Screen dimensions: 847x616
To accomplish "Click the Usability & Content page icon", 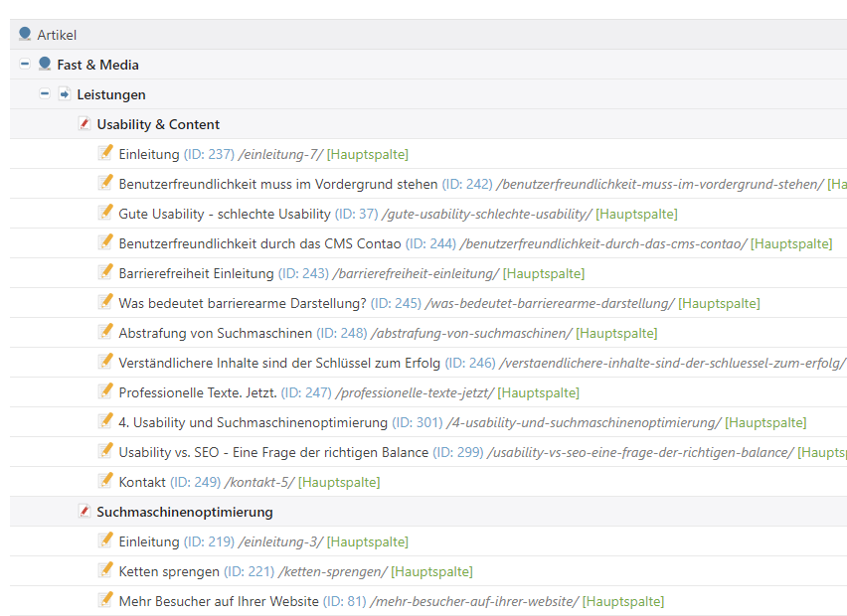I will (x=85, y=123).
